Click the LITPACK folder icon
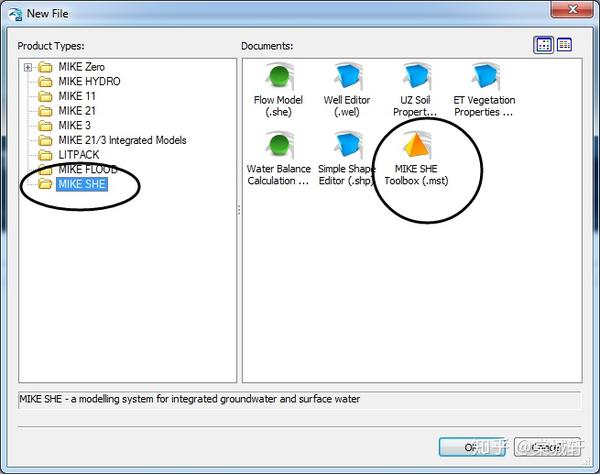 pyautogui.click(x=46, y=155)
